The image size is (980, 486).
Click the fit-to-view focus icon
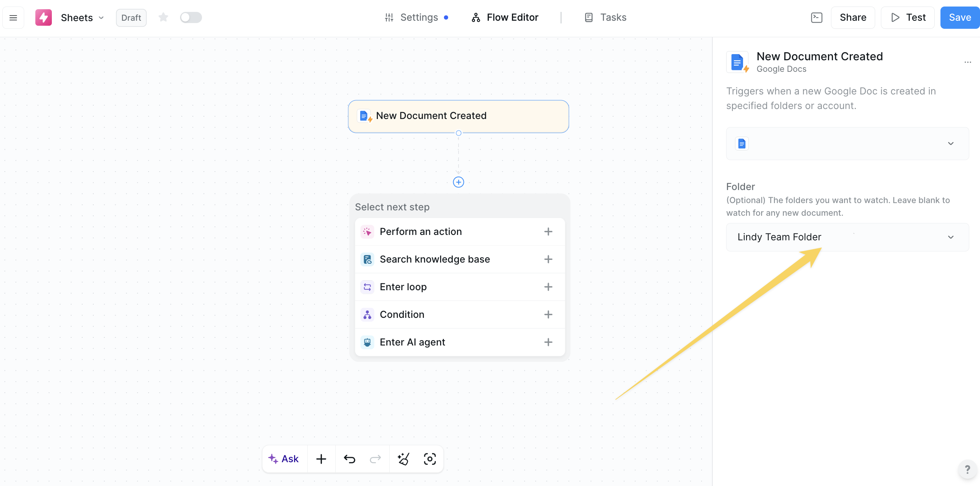point(430,459)
